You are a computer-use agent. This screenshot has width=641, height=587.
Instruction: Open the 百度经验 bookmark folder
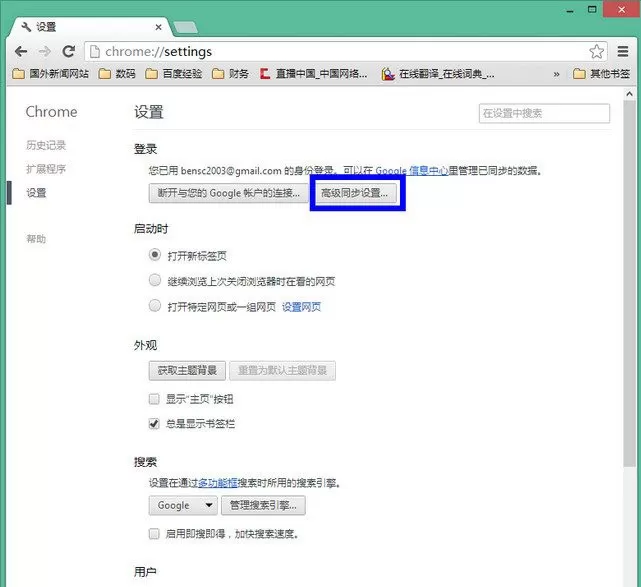174,74
